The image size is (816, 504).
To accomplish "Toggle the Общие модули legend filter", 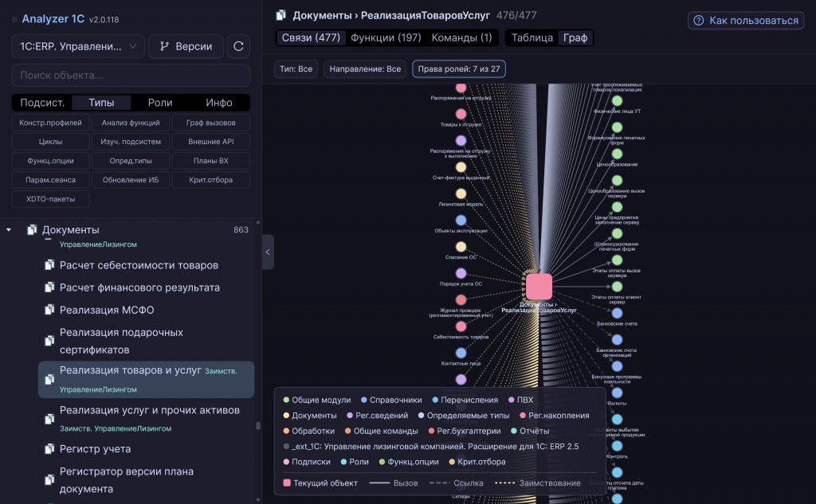I will pyautogui.click(x=316, y=400).
